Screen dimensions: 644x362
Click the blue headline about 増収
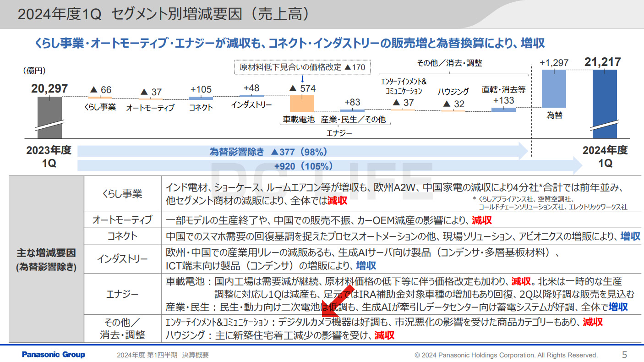point(289,44)
